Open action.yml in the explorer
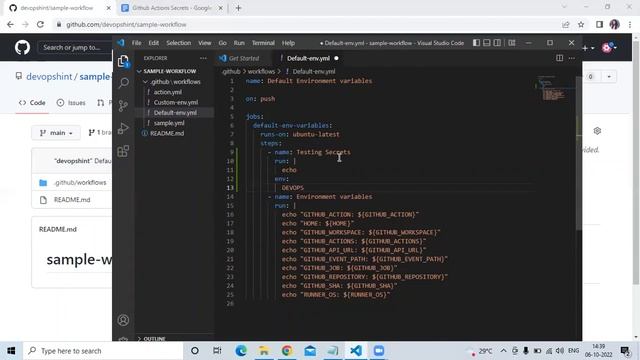The width and height of the screenshot is (640, 360). click(167, 92)
